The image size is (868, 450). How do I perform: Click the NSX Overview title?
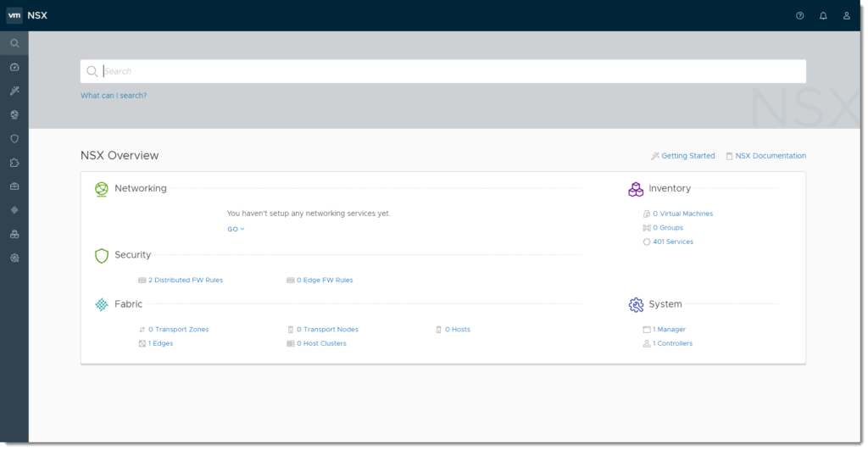[x=120, y=156]
